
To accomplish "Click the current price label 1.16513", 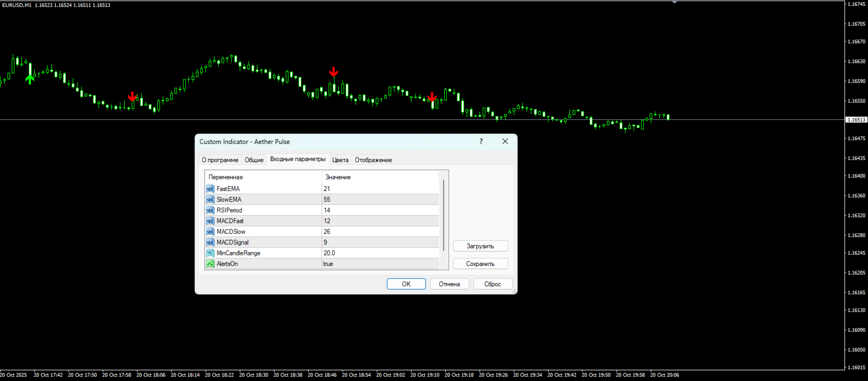I will [x=856, y=120].
